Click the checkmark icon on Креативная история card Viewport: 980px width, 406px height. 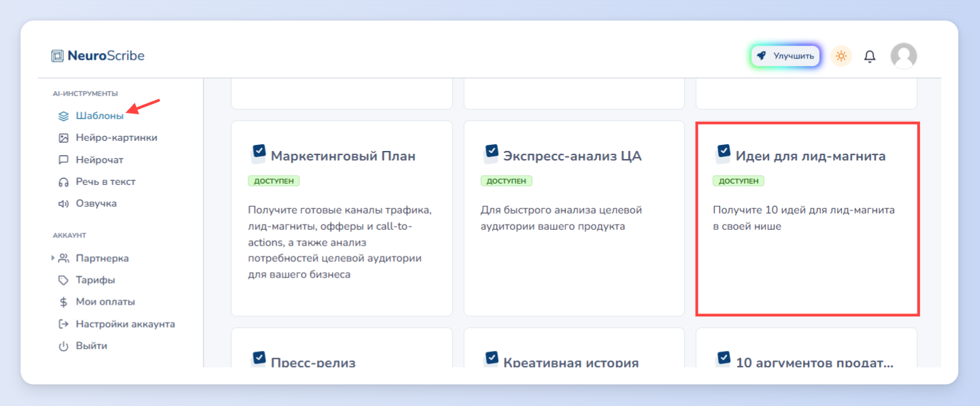coord(491,360)
